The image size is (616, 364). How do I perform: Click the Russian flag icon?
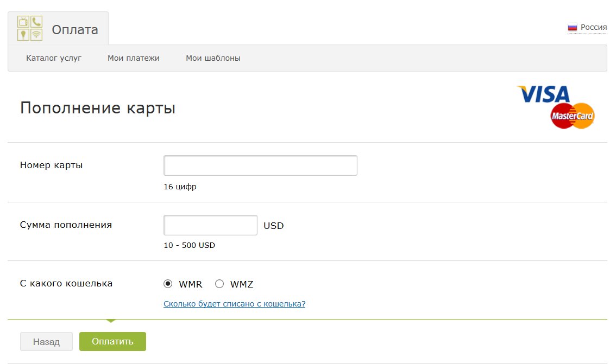(573, 28)
